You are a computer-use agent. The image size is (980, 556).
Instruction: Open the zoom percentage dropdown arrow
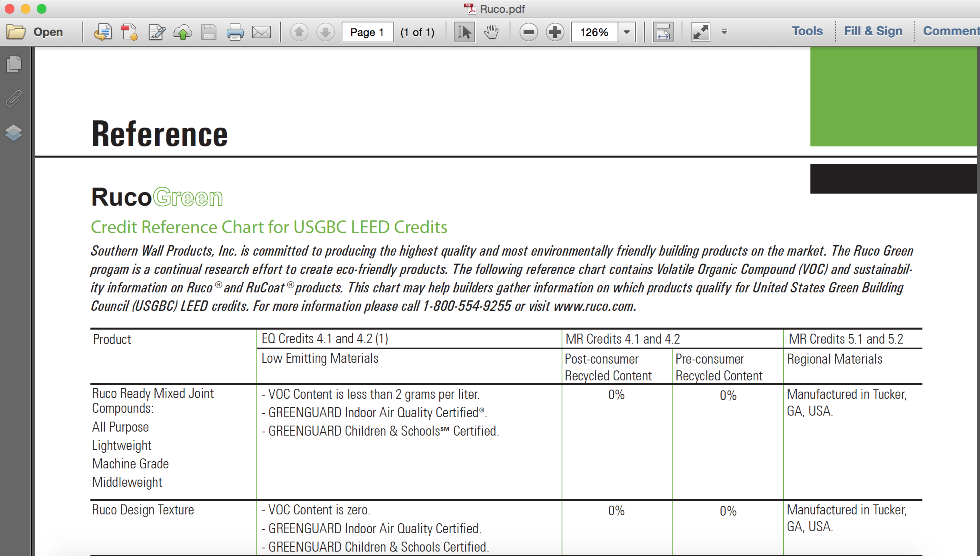pyautogui.click(x=627, y=32)
